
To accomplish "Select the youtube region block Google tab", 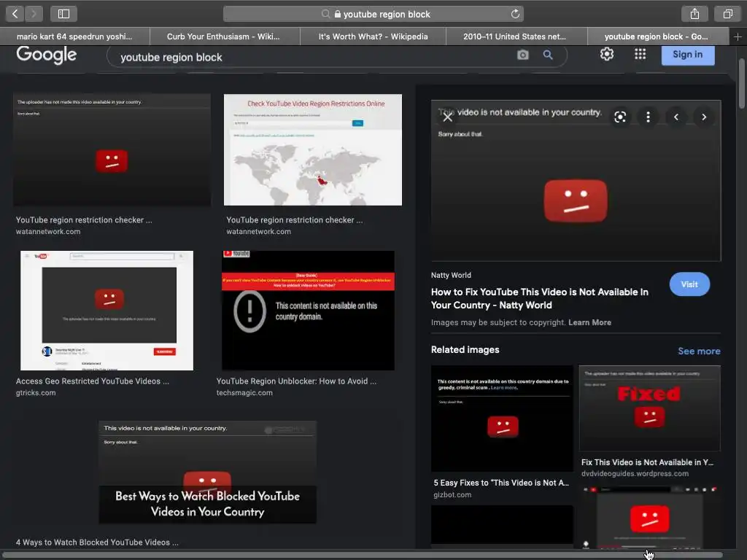I will pos(657,36).
